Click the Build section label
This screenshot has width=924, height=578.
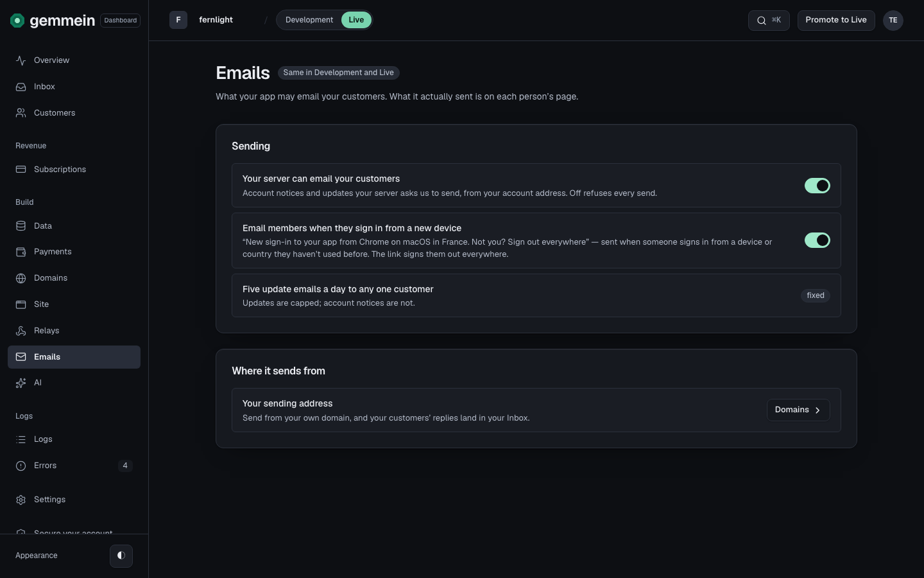24,202
